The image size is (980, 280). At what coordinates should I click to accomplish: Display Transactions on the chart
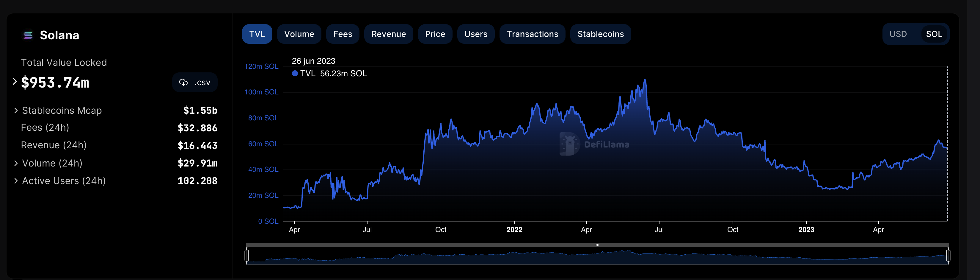point(532,34)
